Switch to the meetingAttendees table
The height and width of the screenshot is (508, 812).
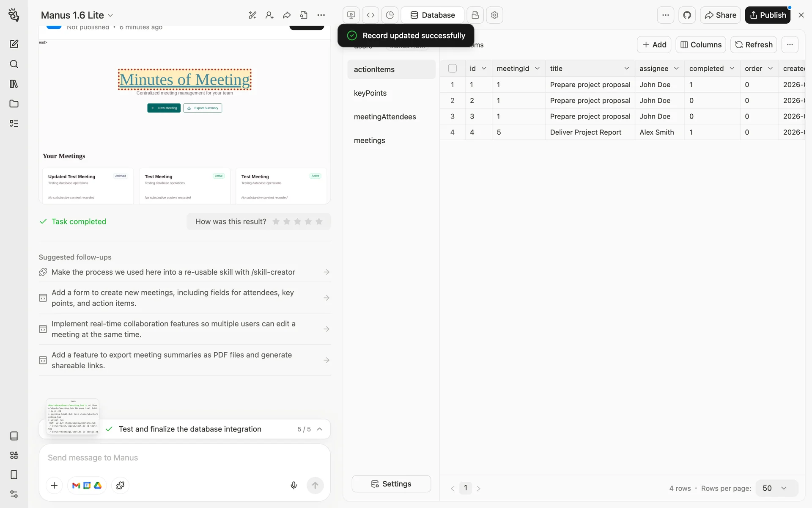tap(384, 117)
